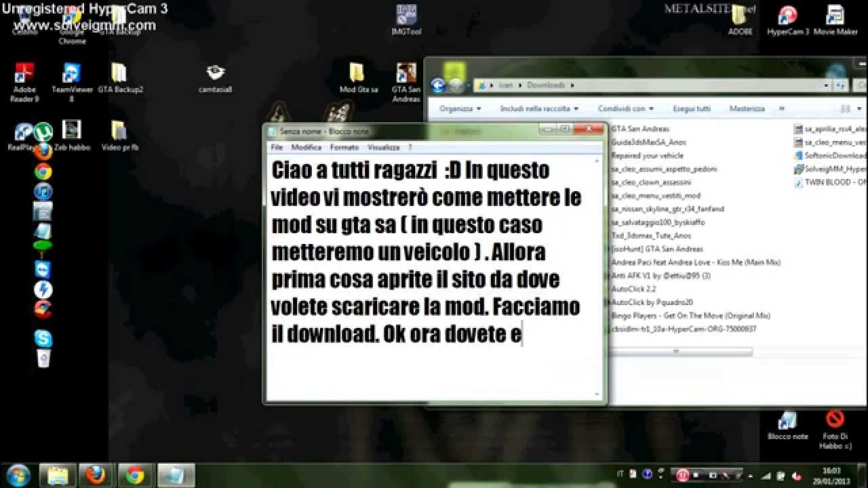This screenshot has width=868, height=488.
Task: Open the address bar history dropdown
Action: pyautogui.click(x=827, y=85)
